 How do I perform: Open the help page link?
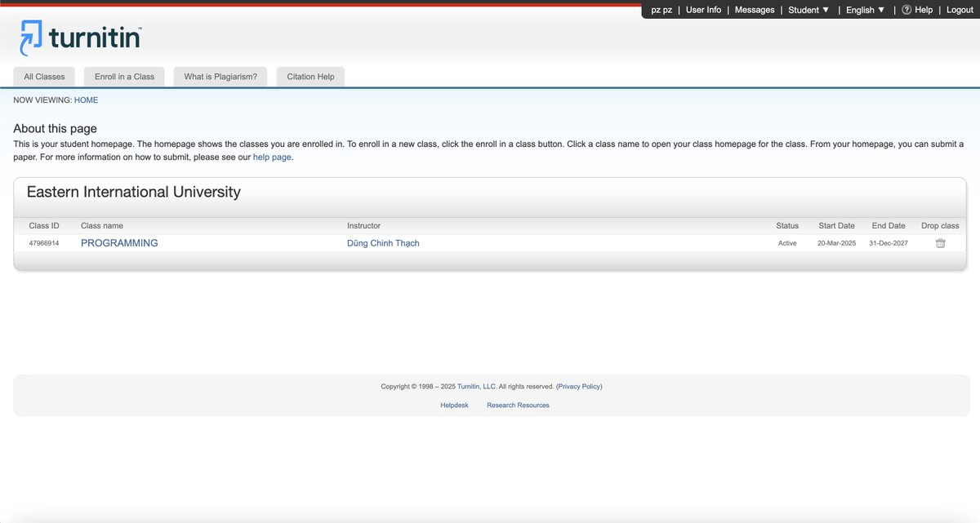[272, 157]
